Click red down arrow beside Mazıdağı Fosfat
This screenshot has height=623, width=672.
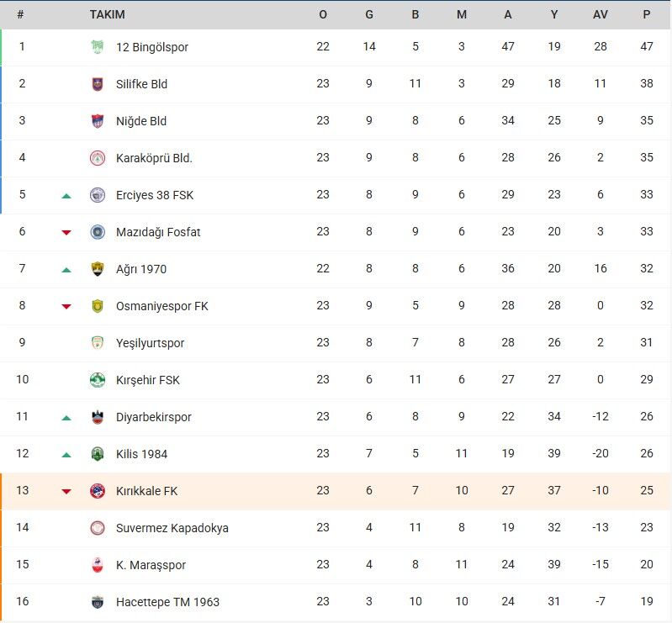(x=66, y=233)
